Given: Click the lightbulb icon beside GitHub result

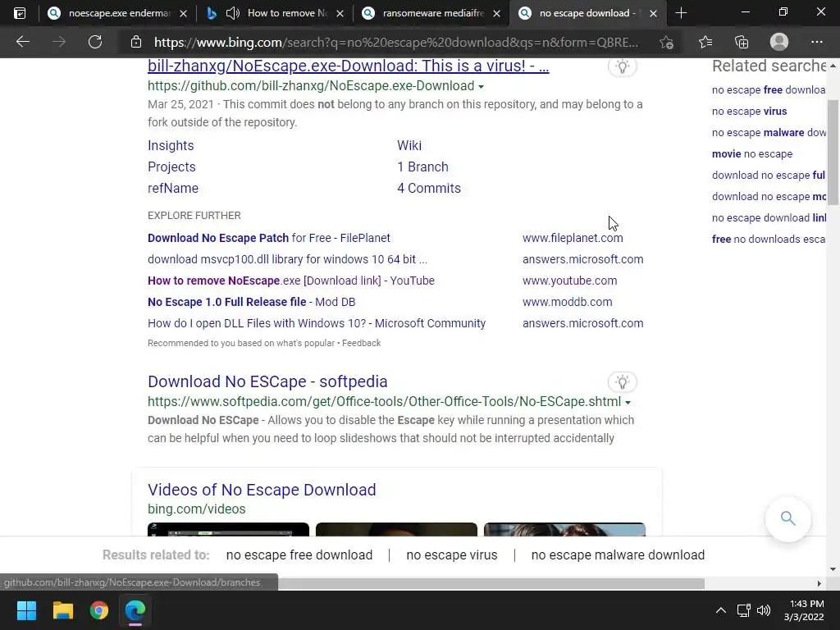Looking at the screenshot, I should point(622,66).
